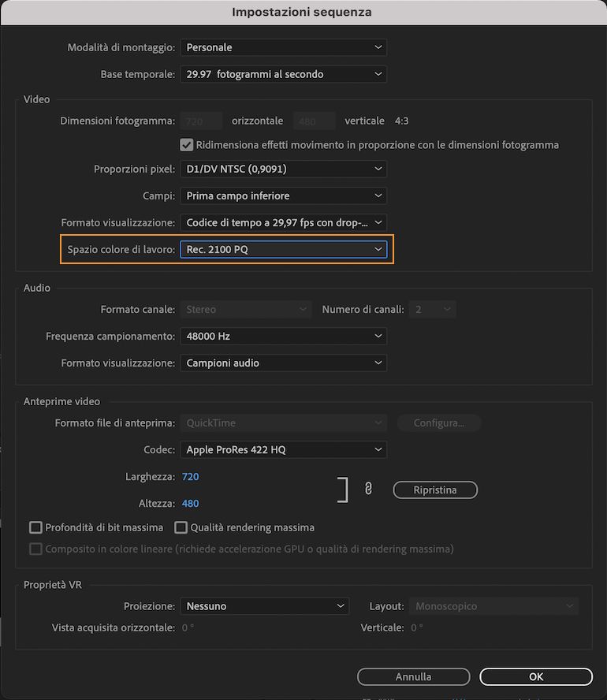
Task: Enable Qualità rendering massima checkbox
Action: pyautogui.click(x=181, y=527)
